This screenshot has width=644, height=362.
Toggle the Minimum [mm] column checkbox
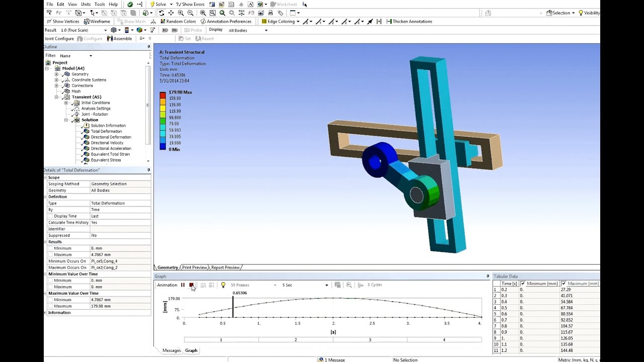[x=523, y=284]
